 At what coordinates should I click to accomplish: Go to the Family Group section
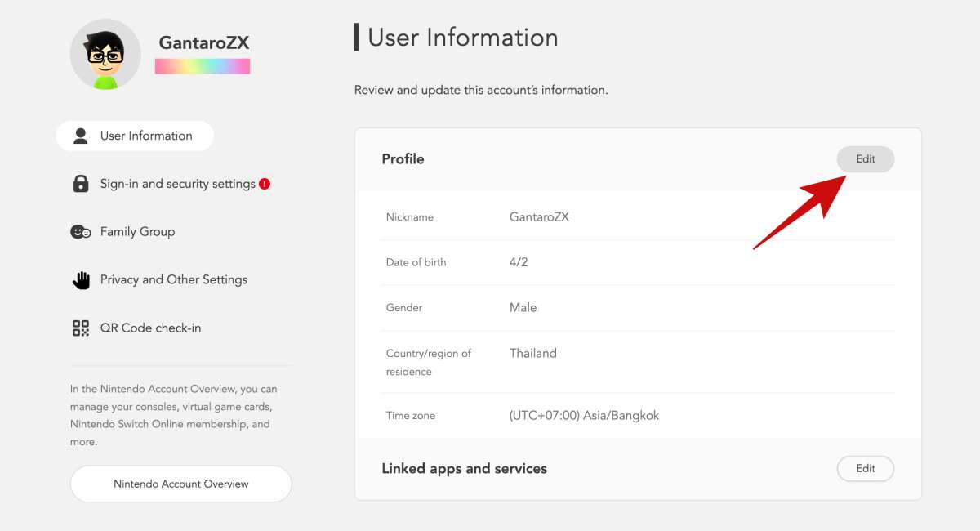click(x=137, y=232)
